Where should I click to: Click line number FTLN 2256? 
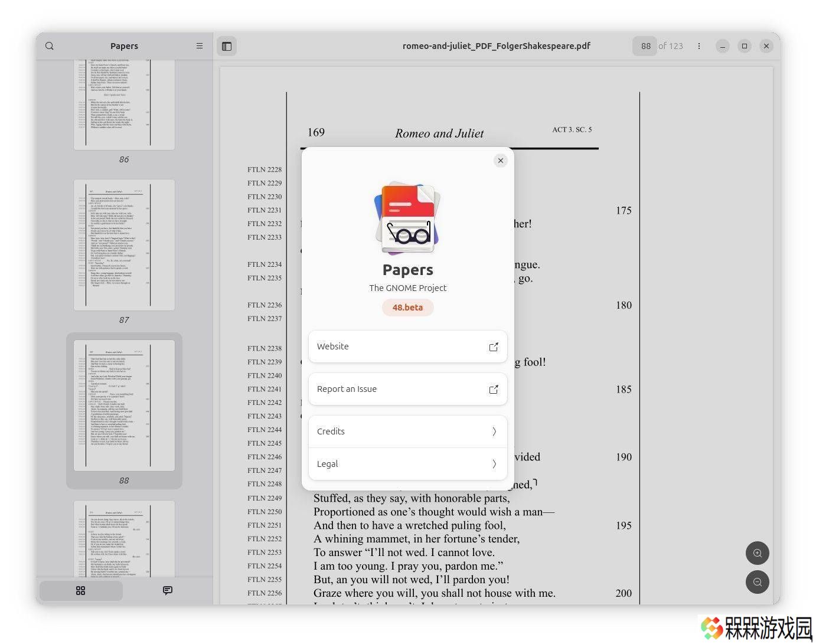pyautogui.click(x=265, y=593)
